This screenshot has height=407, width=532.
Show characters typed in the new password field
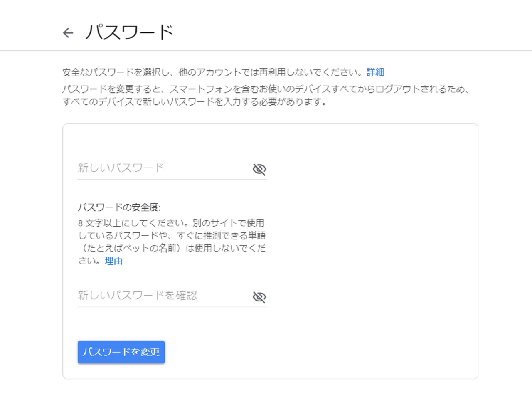pyautogui.click(x=259, y=169)
